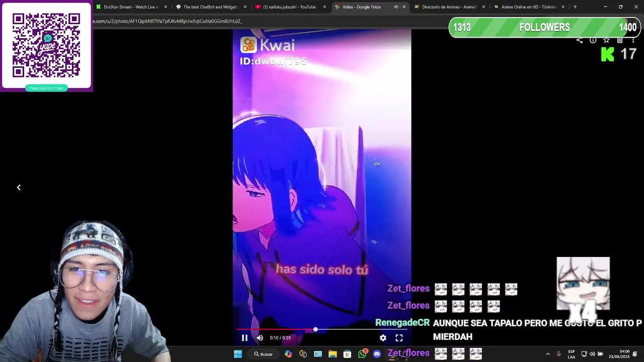Open the more options menu

click(x=633, y=40)
